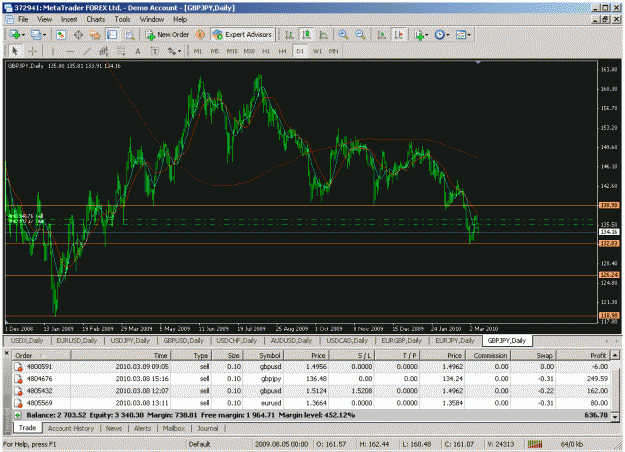Select the trendline drawing tool

[x=87, y=51]
